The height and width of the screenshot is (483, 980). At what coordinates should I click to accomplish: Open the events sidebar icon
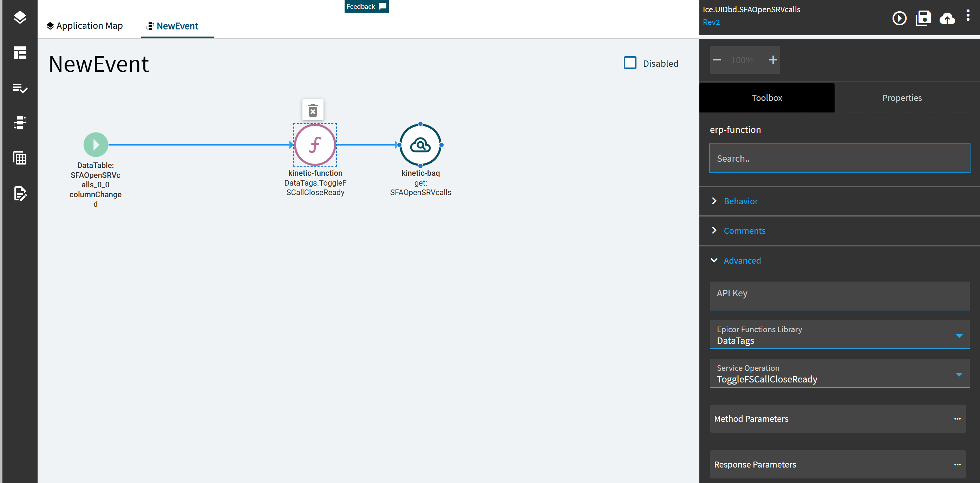tap(20, 123)
